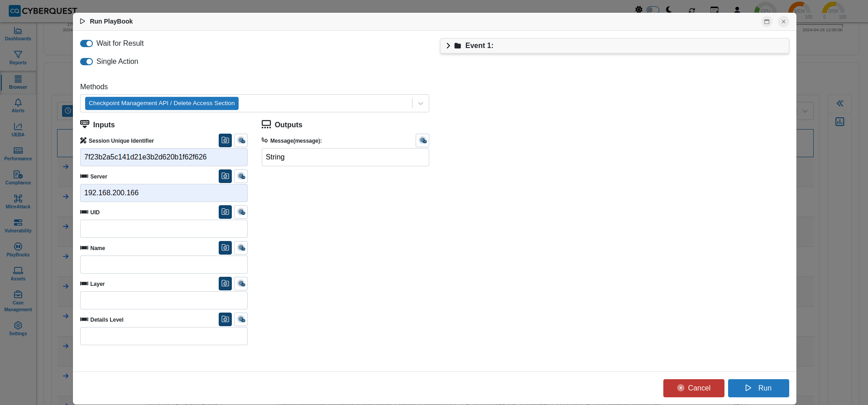
Task: Open PlayBooks in the sidebar
Action: (x=18, y=250)
